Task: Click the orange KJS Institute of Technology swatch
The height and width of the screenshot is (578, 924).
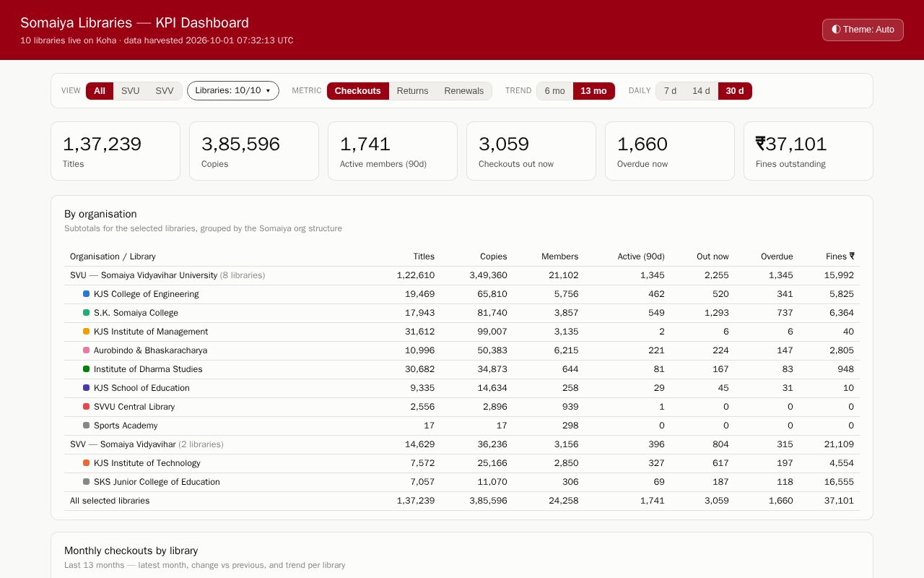Action: (87, 463)
